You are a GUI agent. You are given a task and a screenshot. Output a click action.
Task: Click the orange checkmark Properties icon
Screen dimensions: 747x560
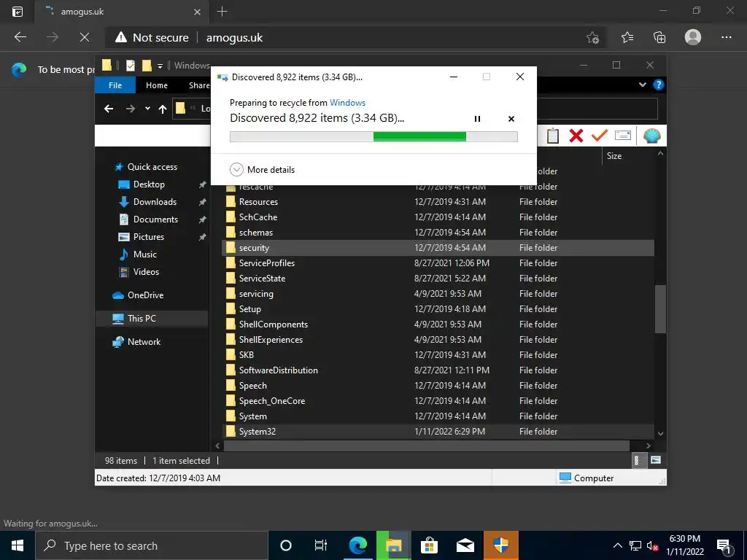[x=600, y=136]
